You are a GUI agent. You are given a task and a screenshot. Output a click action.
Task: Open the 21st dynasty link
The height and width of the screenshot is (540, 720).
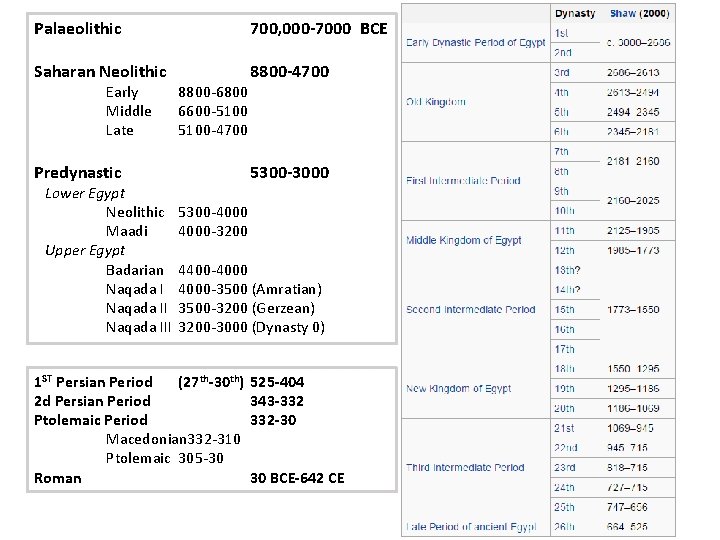tap(564, 428)
